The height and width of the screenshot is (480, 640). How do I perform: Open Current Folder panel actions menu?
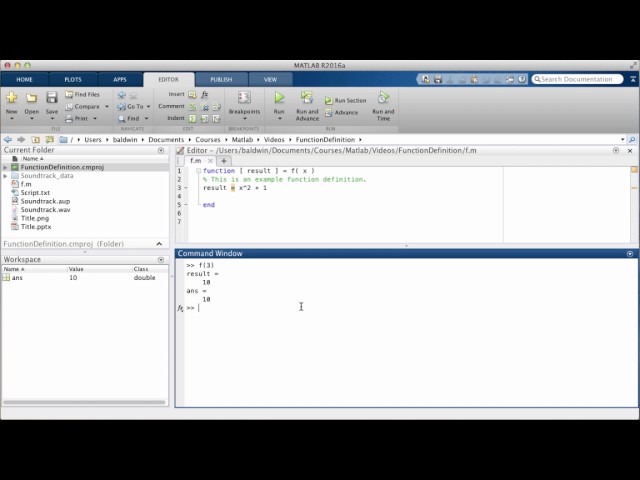tap(161, 151)
